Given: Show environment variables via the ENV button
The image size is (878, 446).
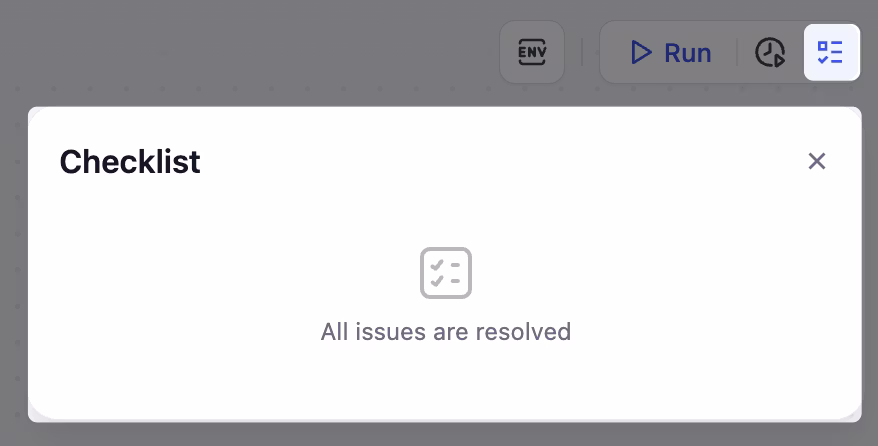Looking at the screenshot, I should coord(532,52).
